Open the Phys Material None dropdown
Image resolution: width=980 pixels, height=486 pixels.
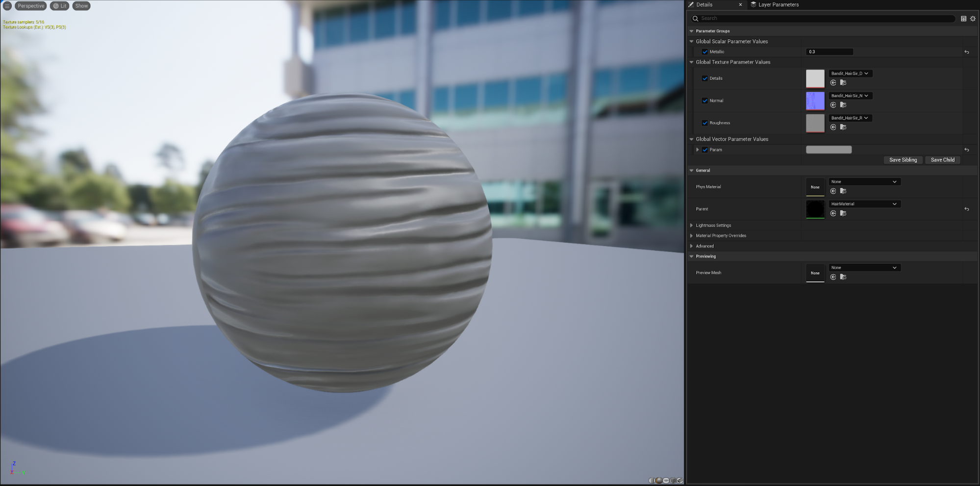pyautogui.click(x=864, y=181)
